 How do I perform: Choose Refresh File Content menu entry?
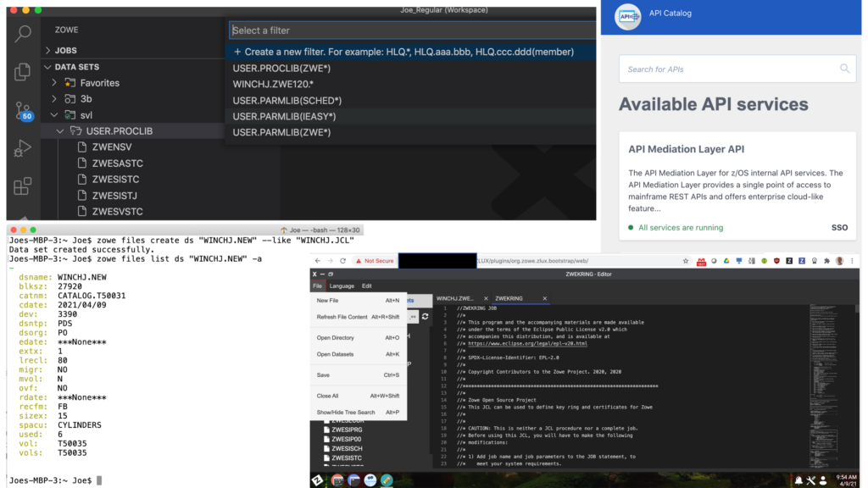359,317
